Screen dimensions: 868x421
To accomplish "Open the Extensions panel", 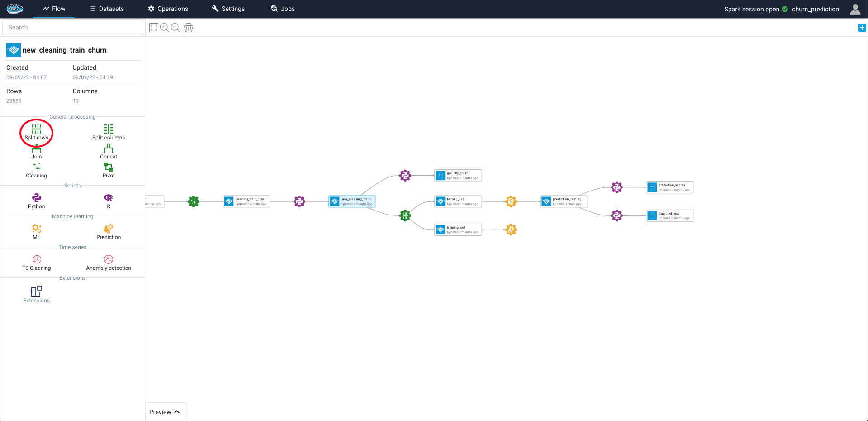I will 36,294.
